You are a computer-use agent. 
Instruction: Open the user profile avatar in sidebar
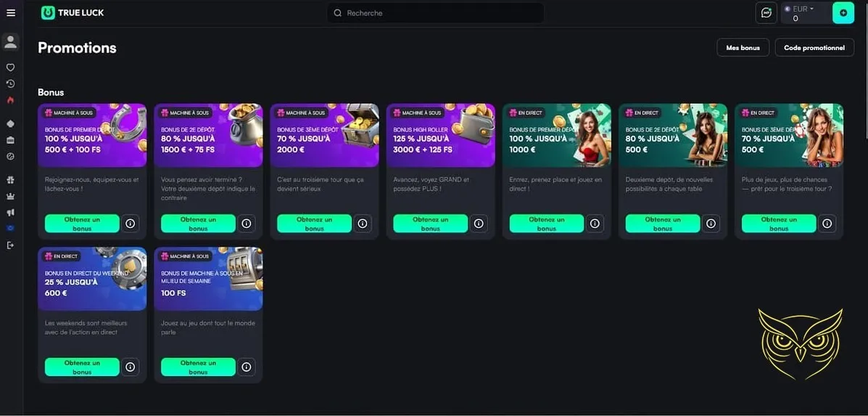[x=11, y=41]
